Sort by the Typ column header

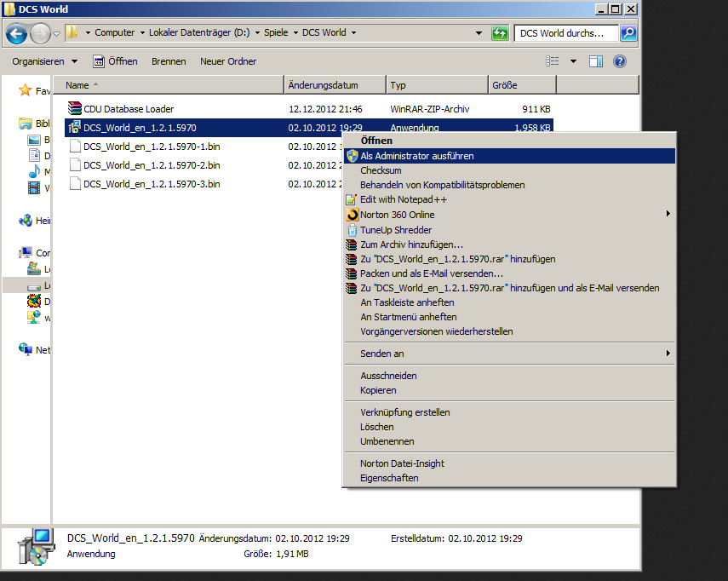pyautogui.click(x=437, y=85)
